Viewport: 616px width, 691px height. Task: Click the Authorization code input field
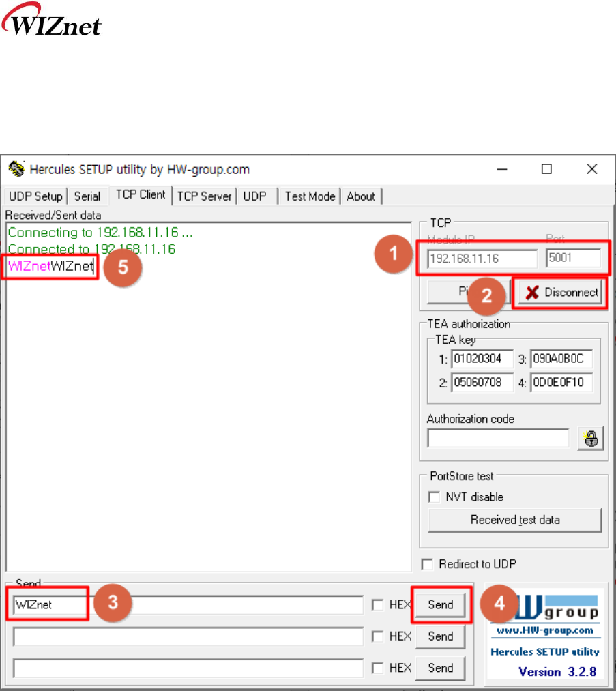point(499,438)
